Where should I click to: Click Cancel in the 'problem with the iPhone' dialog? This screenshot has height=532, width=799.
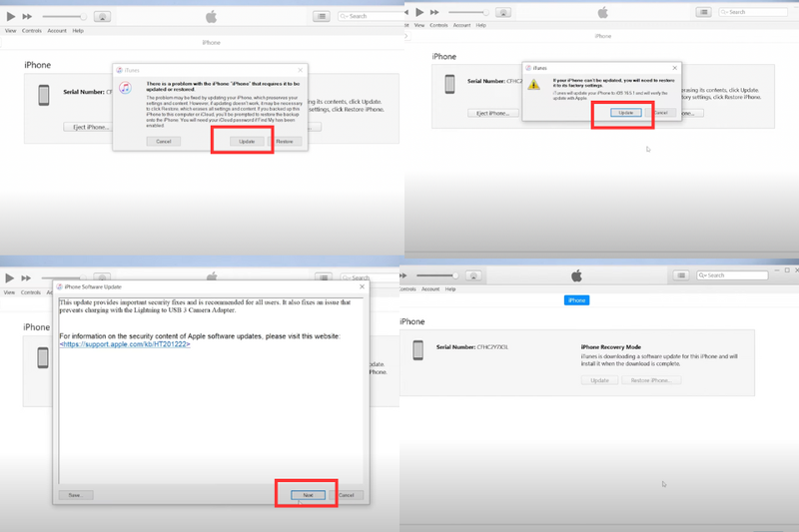(163, 141)
